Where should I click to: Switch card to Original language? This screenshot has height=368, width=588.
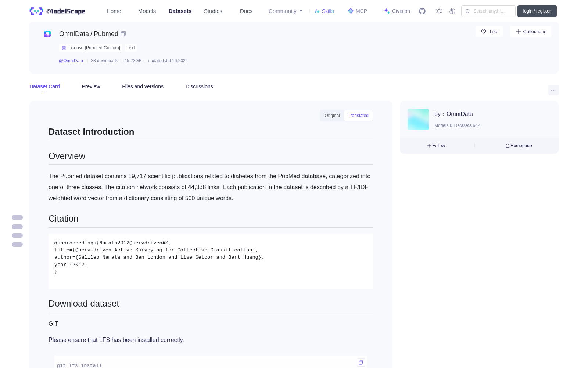click(332, 116)
